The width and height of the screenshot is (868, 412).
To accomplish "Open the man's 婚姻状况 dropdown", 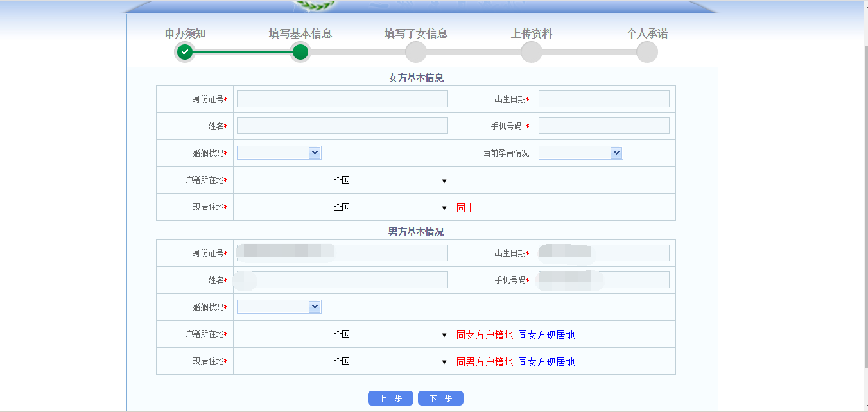I will tap(279, 307).
